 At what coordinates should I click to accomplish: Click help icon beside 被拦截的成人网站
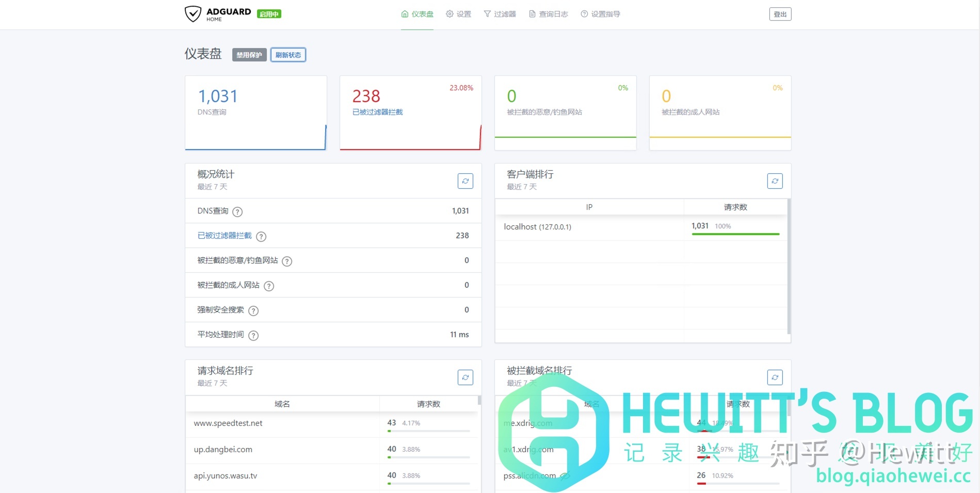(x=269, y=286)
